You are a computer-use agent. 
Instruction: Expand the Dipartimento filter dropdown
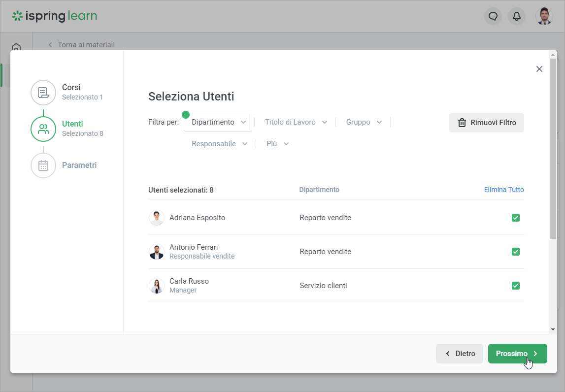coord(218,122)
